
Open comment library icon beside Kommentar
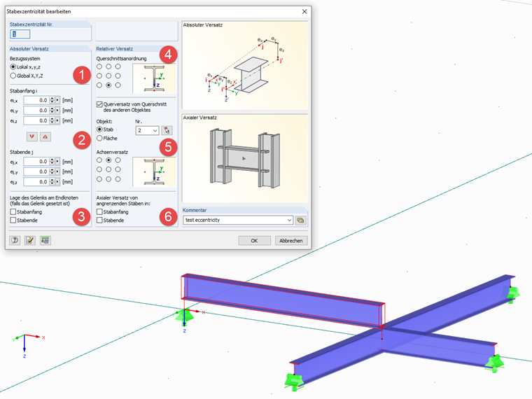pyautogui.click(x=300, y=220)
